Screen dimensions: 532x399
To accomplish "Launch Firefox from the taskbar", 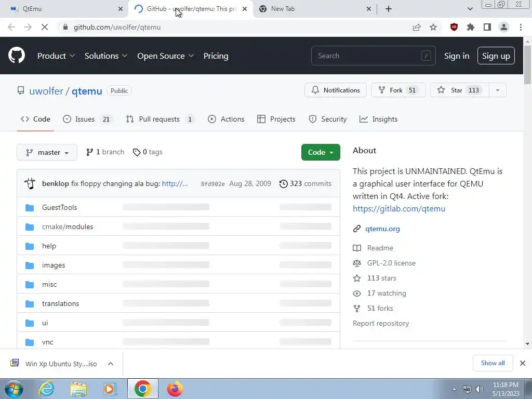I will pyautogui.click(x=175, y=389).
